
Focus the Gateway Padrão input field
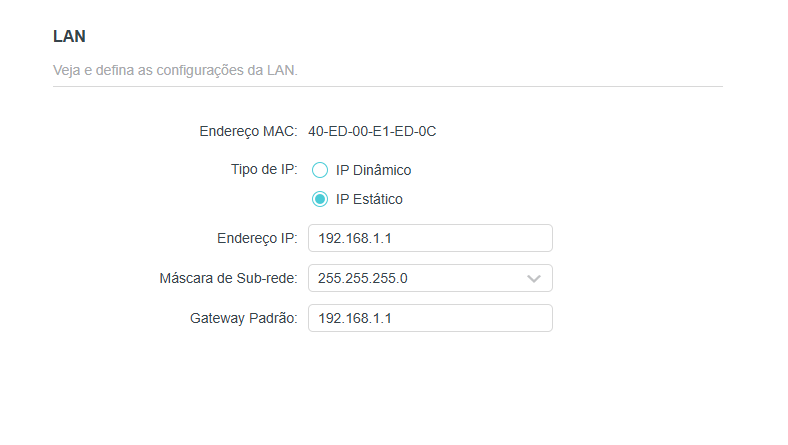tap(430, 318)
